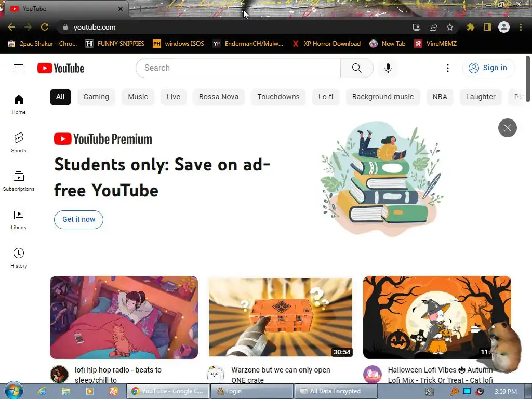532x399 pixels.
Task: Bookmark this tab with star icon
Action: [x=449, y=27]
